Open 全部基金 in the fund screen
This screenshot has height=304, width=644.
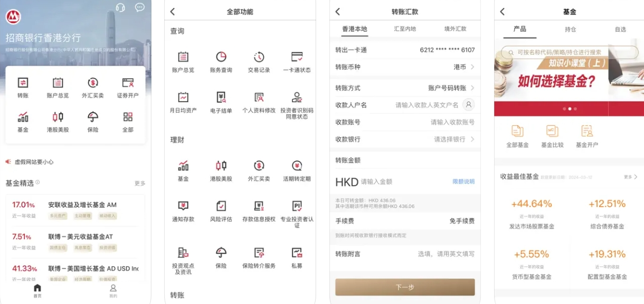click(517, 136)
